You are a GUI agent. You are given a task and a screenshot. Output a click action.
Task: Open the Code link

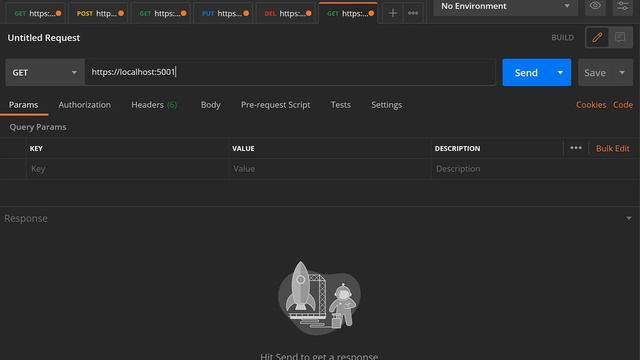coord(623,105)
